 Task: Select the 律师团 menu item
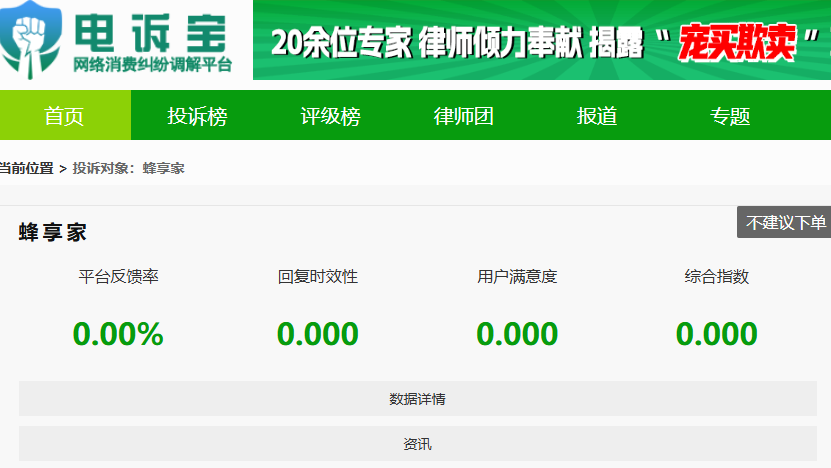463,116
